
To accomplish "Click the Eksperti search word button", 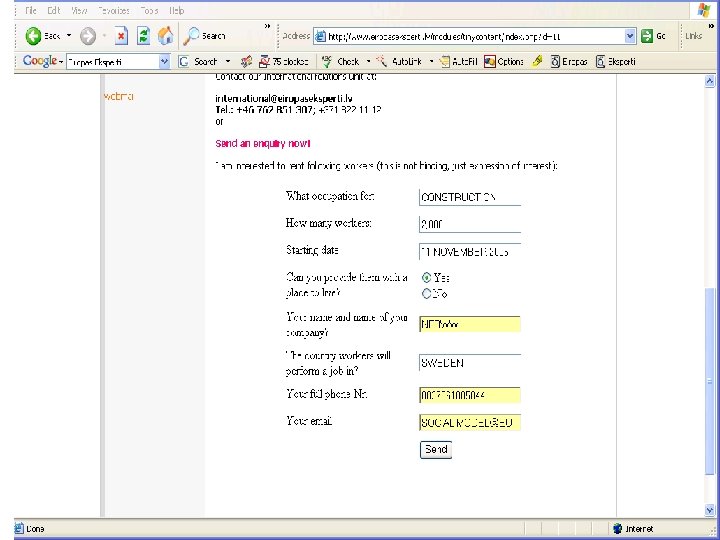I will [615, 62].
